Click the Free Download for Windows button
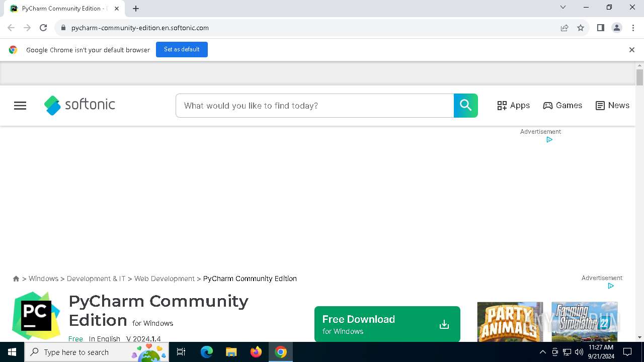This screenshot has width=644, height=362. [387, 324]
